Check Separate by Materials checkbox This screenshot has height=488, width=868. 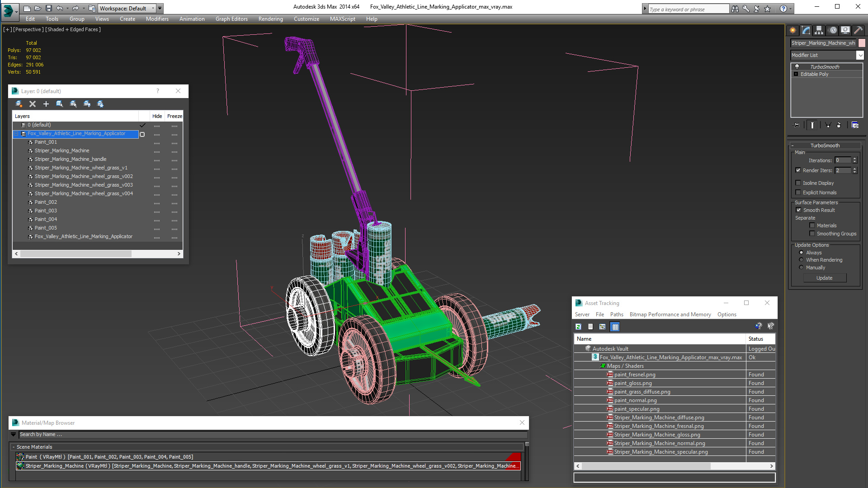coord(812,225)
